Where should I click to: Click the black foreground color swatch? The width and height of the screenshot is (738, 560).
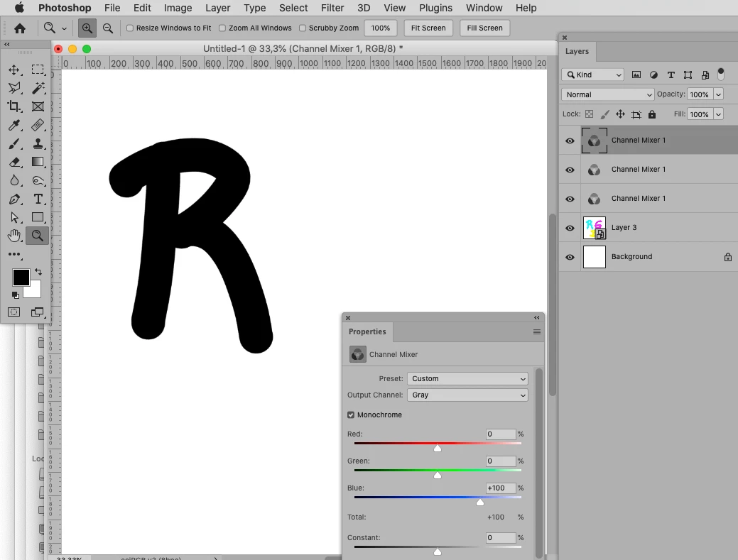pyautogui.click(x=21, y=278)
